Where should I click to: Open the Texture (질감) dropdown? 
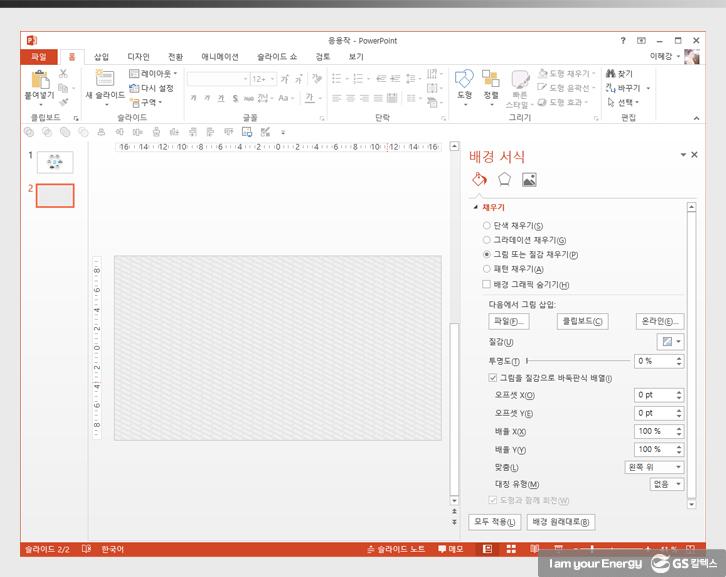click(x=671, y=342)
